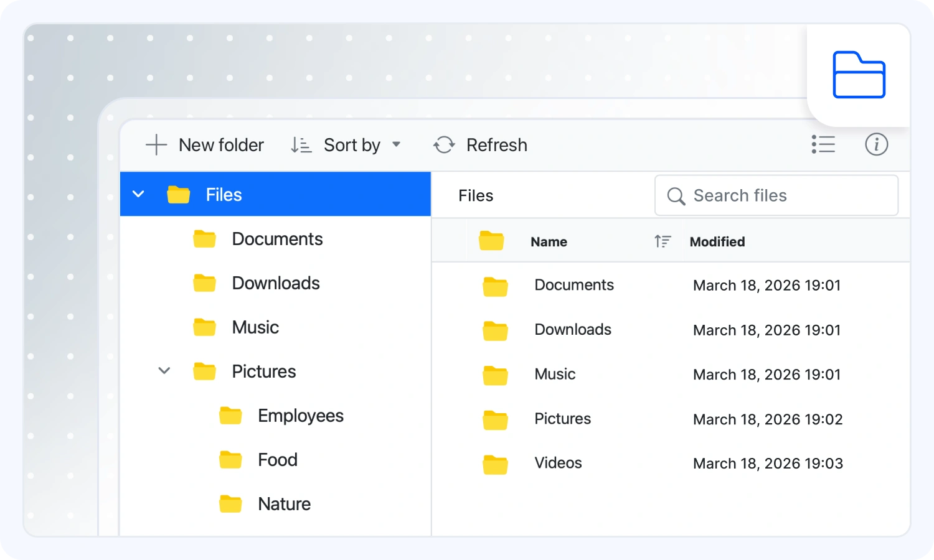The height and width of the screenshot is (560, 934).
Task: Click the Files breadcrumb label
Action: [x=476, y=195]
